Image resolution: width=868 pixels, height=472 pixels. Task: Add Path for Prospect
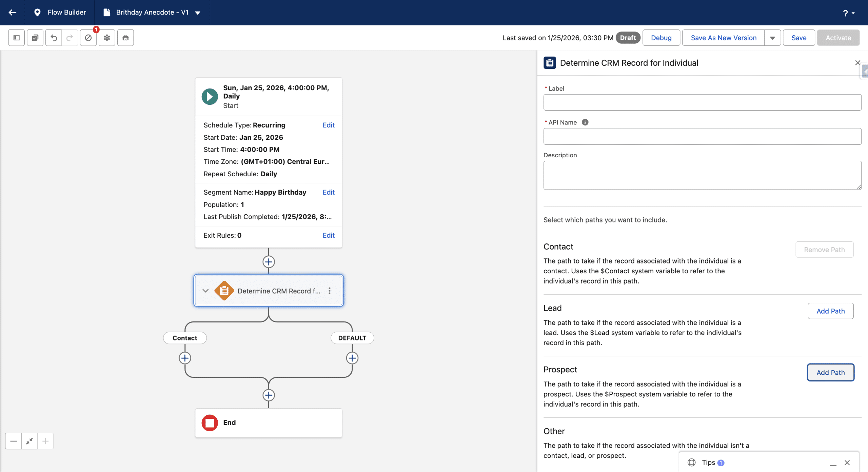point(830,372)
